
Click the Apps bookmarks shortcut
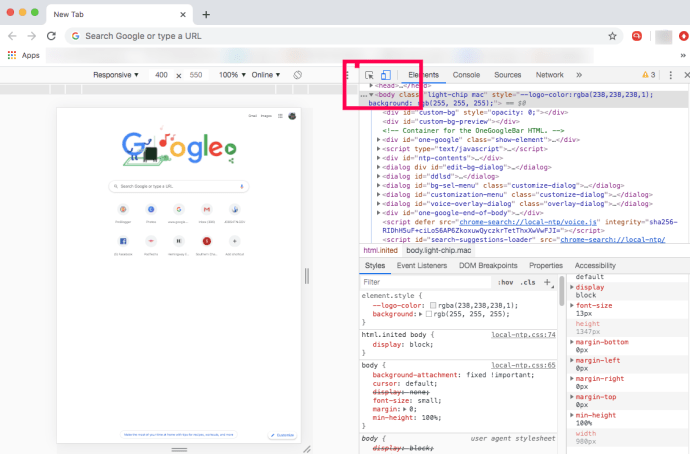coord(24,55)
